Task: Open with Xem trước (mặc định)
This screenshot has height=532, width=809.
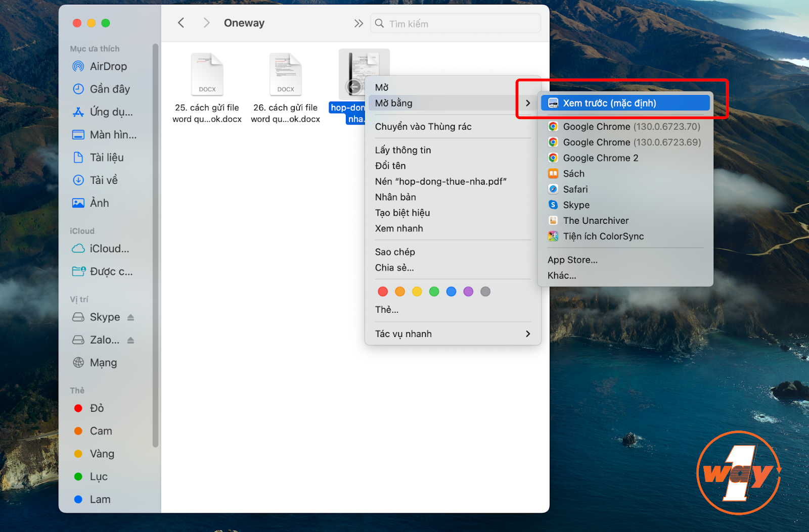Action: coord(625,103)
